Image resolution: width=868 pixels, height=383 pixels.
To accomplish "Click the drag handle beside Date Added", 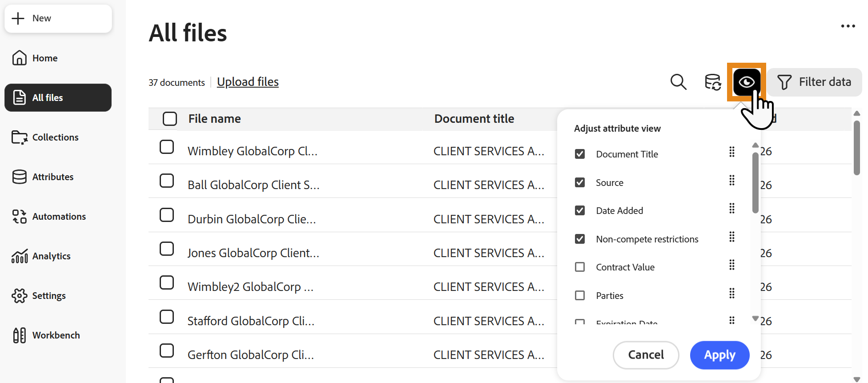I will click(732, 208).
